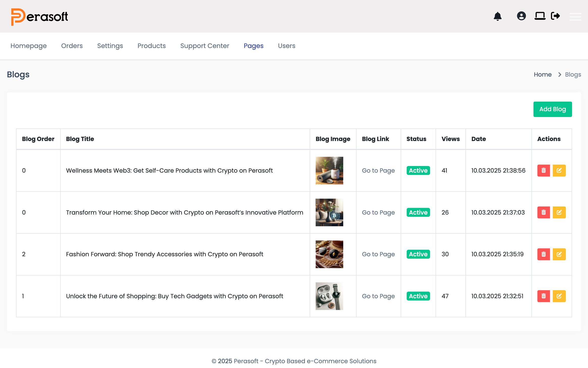The height and width of the screenshot is (368, 588).
Task: Delete the Wellness Meets Web3 blog
Action: (x=544, y=171)
